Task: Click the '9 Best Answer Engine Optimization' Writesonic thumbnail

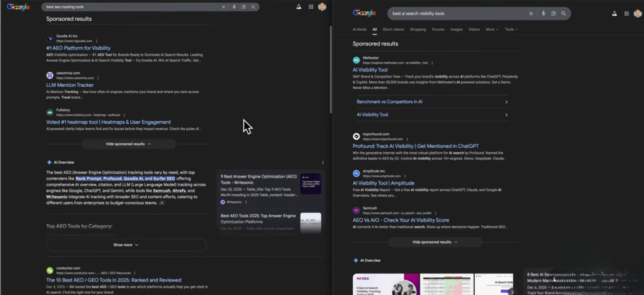Action: [311, 184]
